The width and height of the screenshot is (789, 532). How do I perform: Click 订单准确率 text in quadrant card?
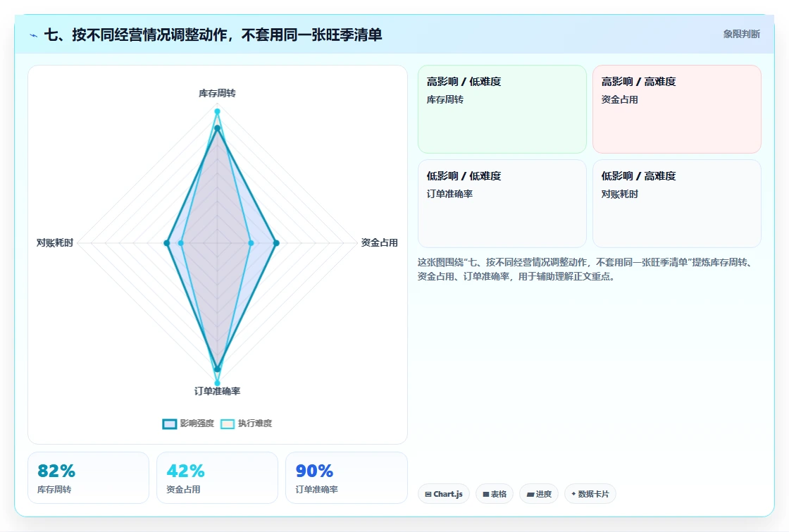(x=449, y=194)
